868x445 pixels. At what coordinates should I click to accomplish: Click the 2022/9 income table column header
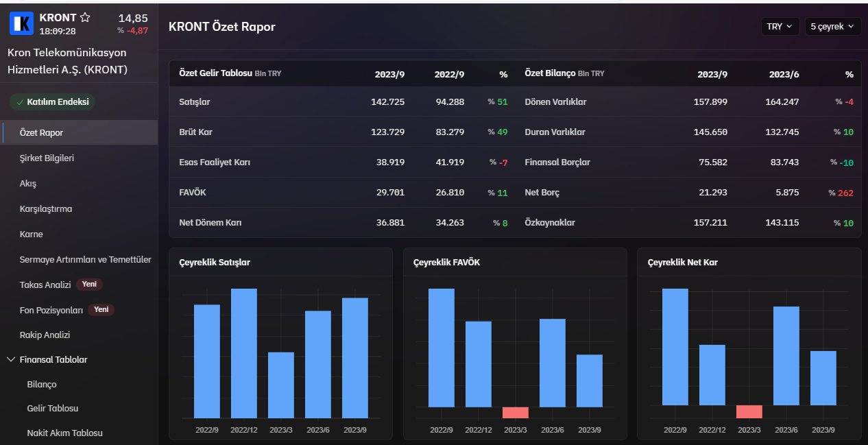449,74
